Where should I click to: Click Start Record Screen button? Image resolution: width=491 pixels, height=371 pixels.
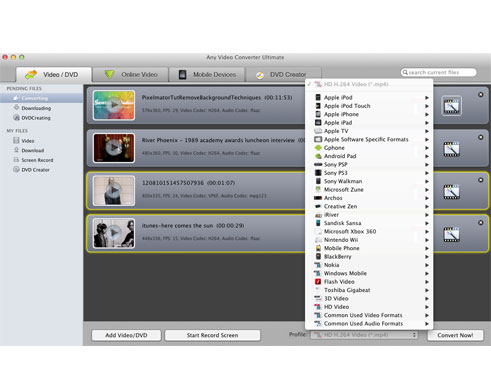click(212, 335)
